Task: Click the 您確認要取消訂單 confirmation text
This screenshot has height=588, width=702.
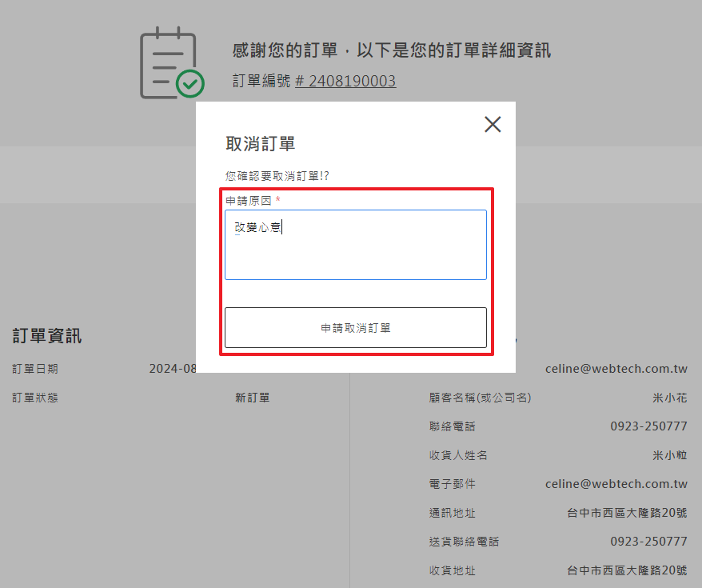Action: click(x=277, y=175)
